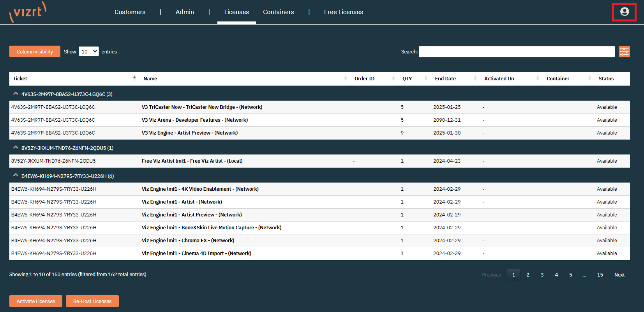Sort by the Order ID column

(364, 78)
